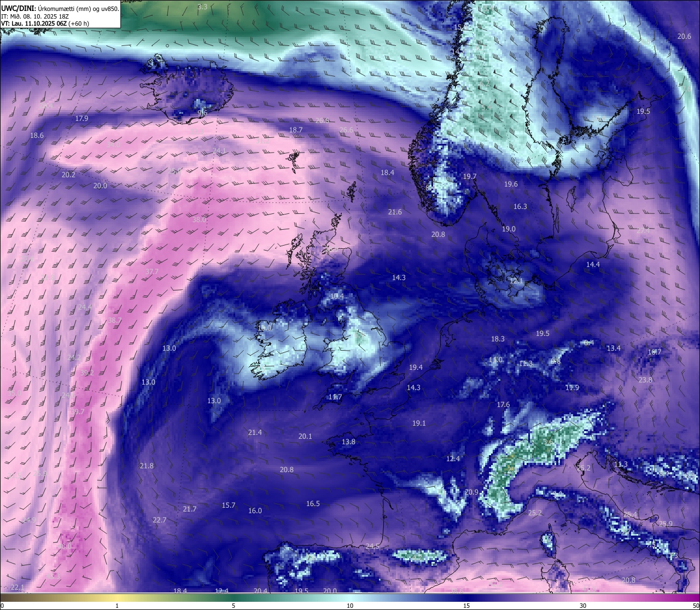The width and height of the screenshot is (700, 610).
Task: Click the 22.7 value label
Action: point(159,520)
